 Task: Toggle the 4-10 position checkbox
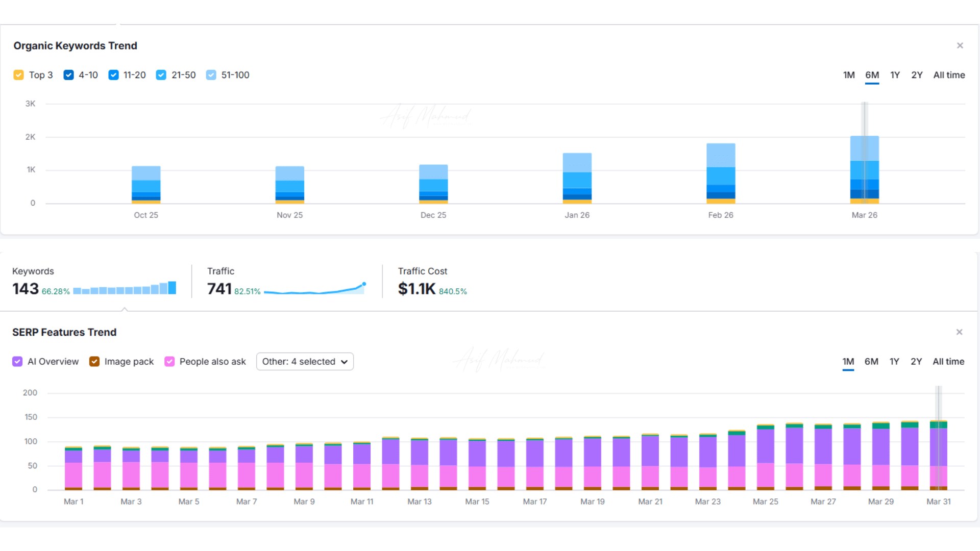click(68, 75)
